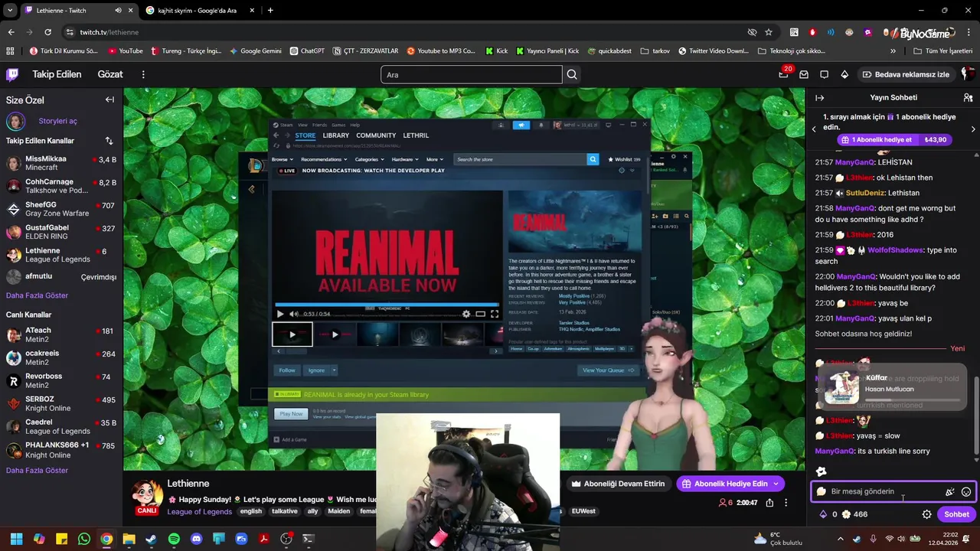Open Storyleri aç link
This screenshot has height=551, width=980.
pyautogui.click(x=57, y=121)
